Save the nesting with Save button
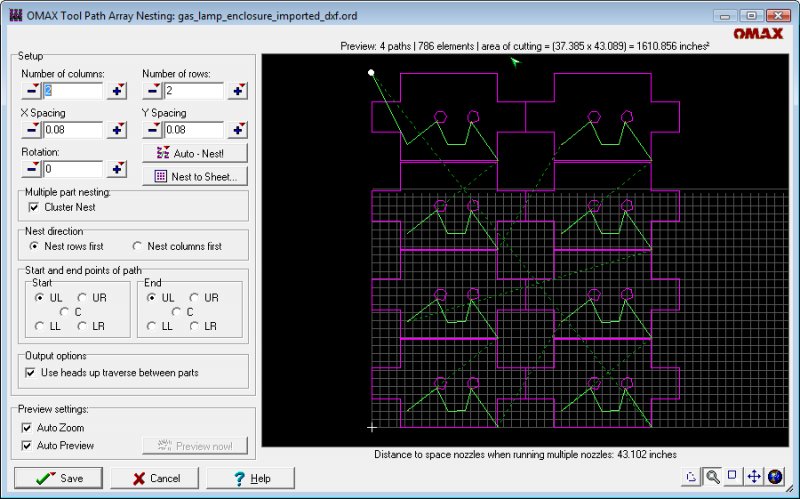Image resolution: width=800 pixels, height=499 pixels. coord(58,478)
